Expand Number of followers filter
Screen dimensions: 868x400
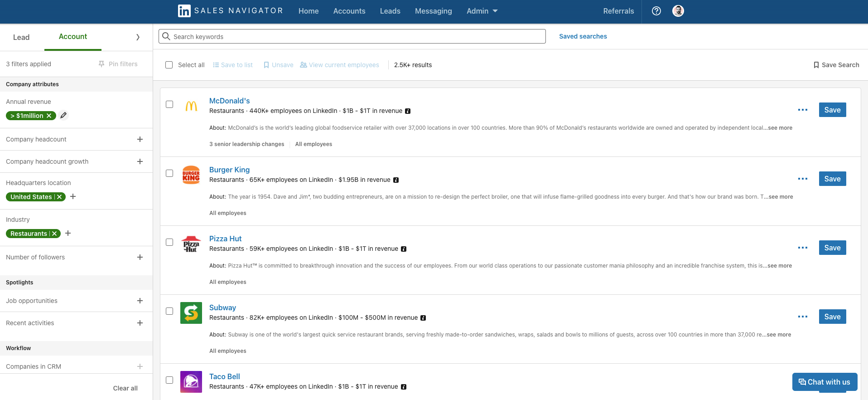click(140, 257)
